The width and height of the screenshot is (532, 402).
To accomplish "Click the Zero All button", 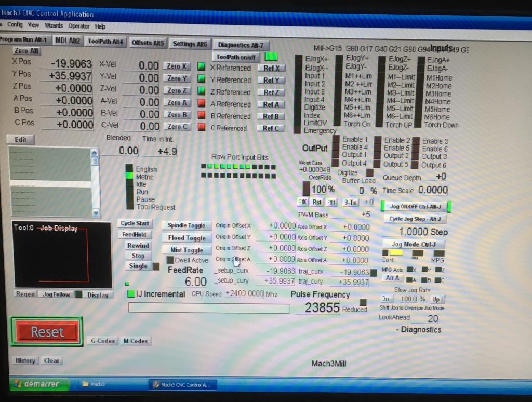I will tap(26, 51).
